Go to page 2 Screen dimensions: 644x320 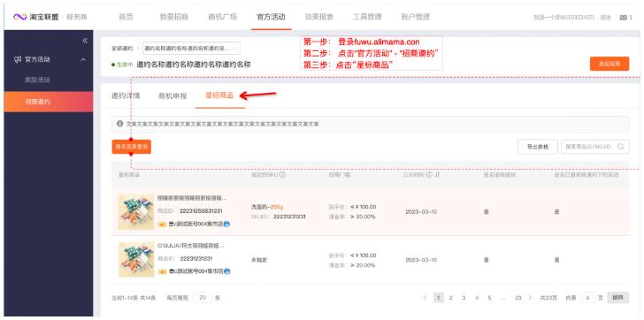pyautogui.click(x=451, y=297)
